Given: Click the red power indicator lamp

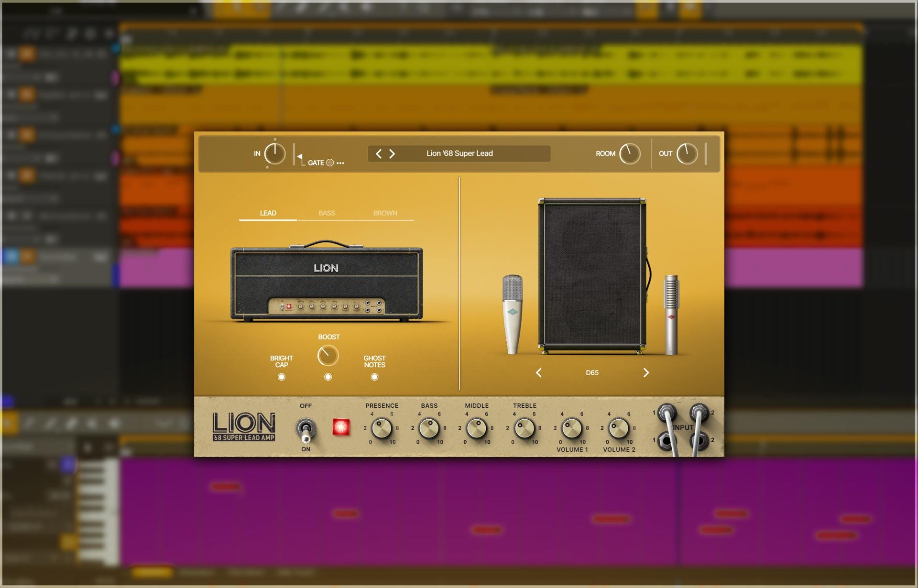Looking at the screenshot, I should pyautogui.click(x=341, y=427).
